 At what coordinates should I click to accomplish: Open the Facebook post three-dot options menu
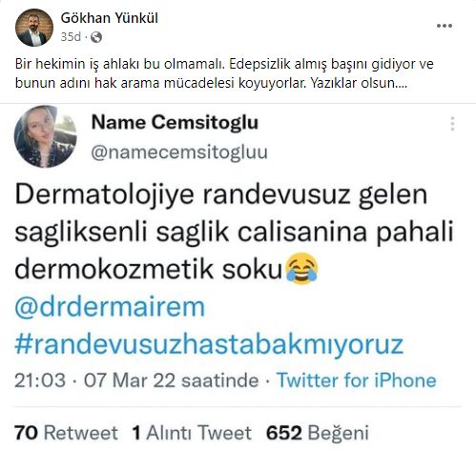445,26
